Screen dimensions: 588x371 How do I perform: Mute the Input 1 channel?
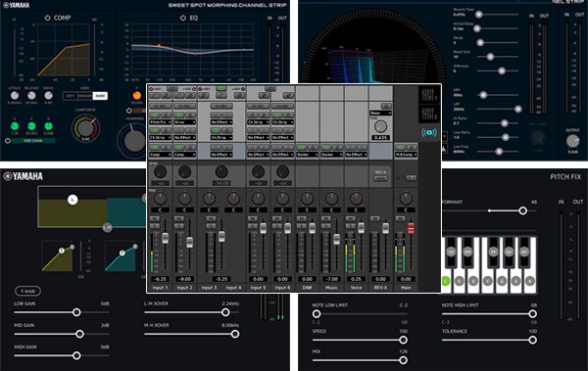pos(155,218)
